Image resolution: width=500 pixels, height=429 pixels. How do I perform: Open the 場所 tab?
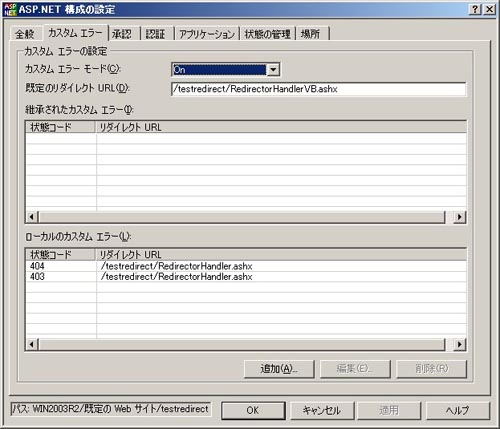pyautogui.click(x=311, y=34)
